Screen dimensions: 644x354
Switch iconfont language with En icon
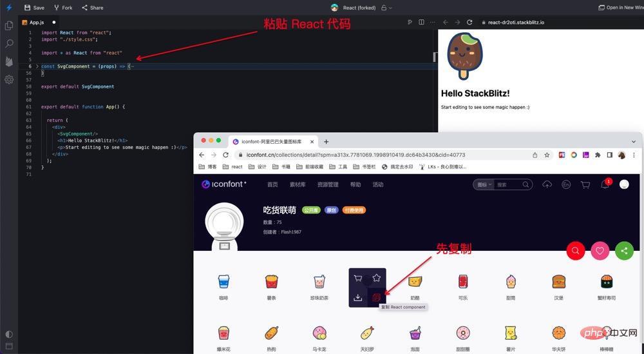[x=566, y=184]
